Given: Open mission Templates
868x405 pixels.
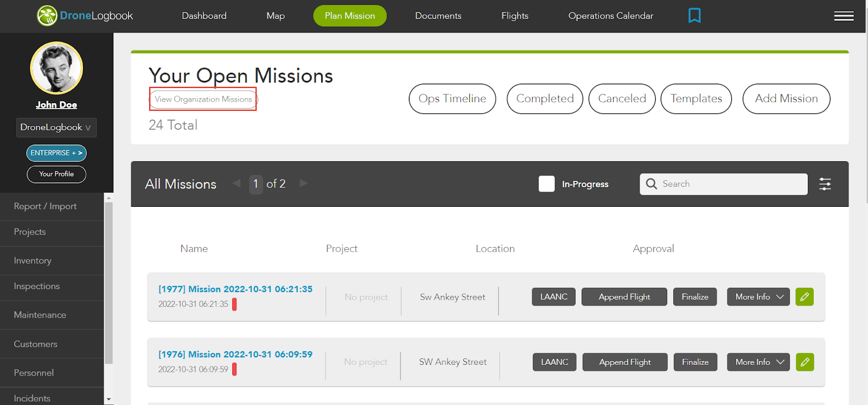Looking at the screenshot, I should (x=696, y=99).
